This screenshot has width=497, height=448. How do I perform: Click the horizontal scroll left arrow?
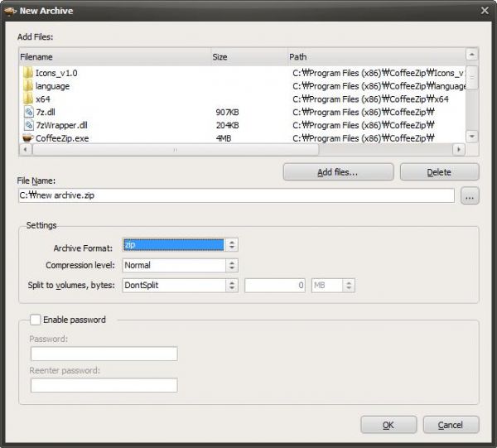point(26,149)
